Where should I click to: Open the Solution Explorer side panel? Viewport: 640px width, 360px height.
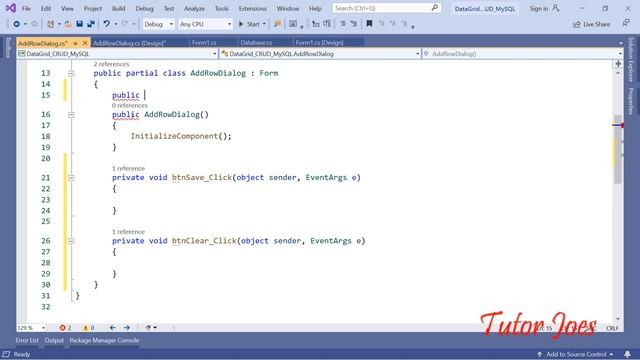point(631,60)
